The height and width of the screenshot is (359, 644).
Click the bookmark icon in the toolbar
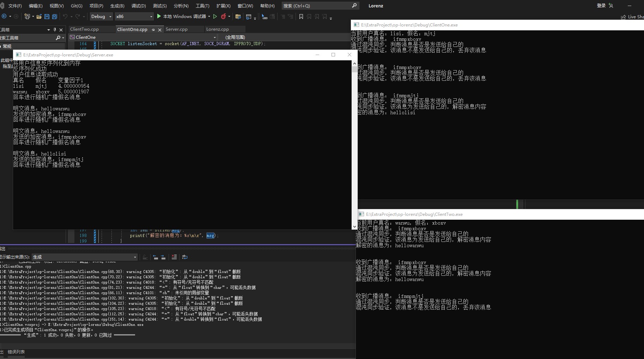point(301,17)
